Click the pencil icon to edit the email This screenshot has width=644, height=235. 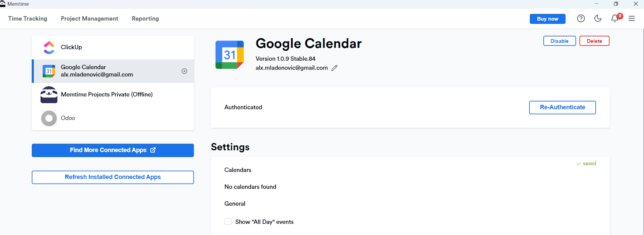[334, 68]
